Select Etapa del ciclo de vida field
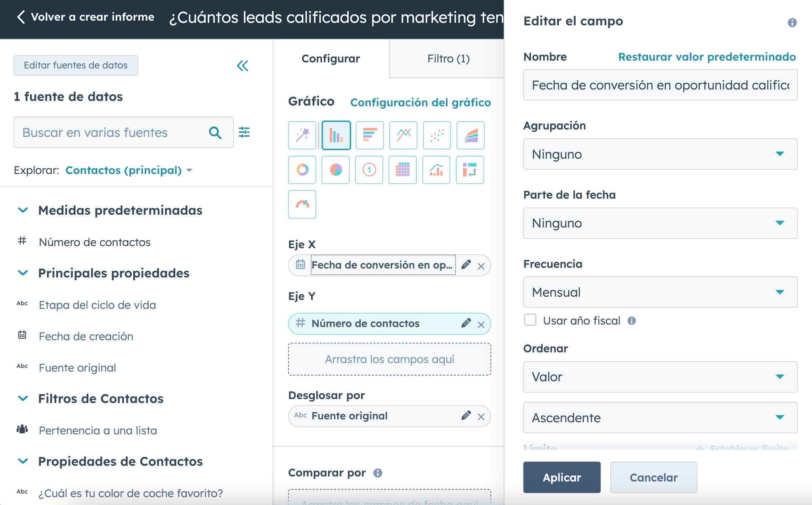 click(97, 305)
